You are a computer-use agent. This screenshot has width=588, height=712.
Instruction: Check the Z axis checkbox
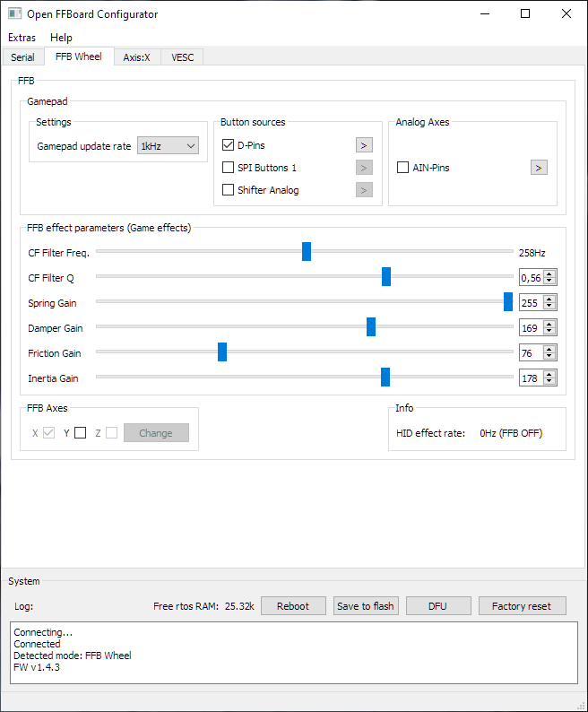click(x=112, y=433)
